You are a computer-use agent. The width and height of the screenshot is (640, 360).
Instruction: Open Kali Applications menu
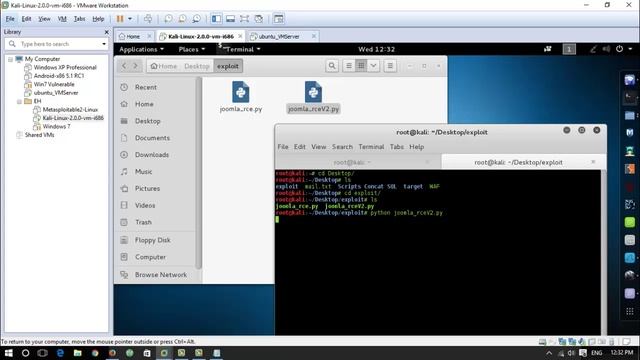[x=141, y=49]
